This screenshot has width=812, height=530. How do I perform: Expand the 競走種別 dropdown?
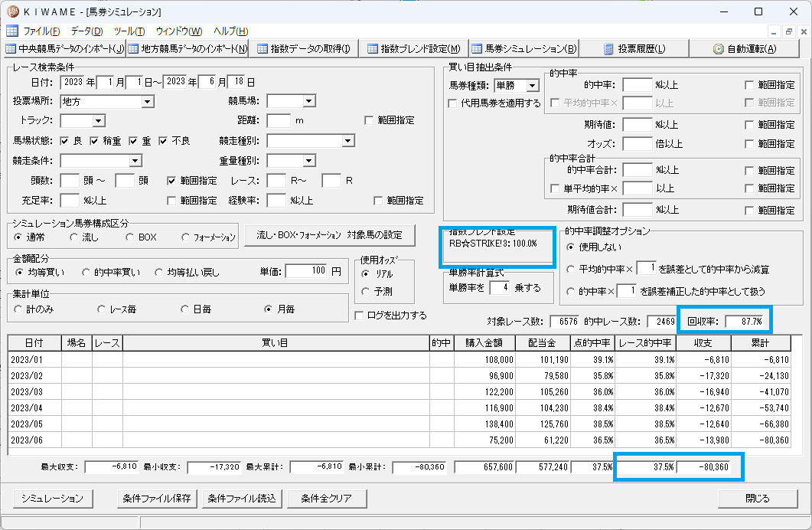[x=348, y=140]
